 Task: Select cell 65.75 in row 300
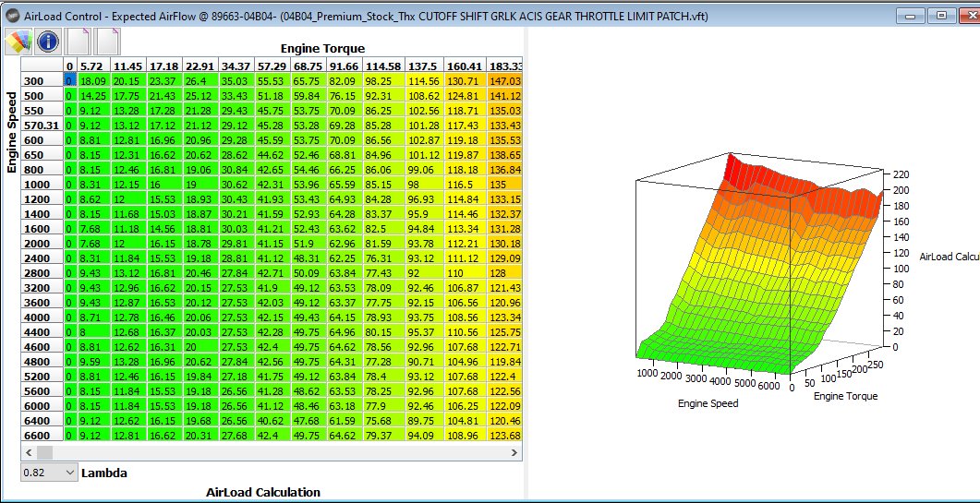[307, 80]
